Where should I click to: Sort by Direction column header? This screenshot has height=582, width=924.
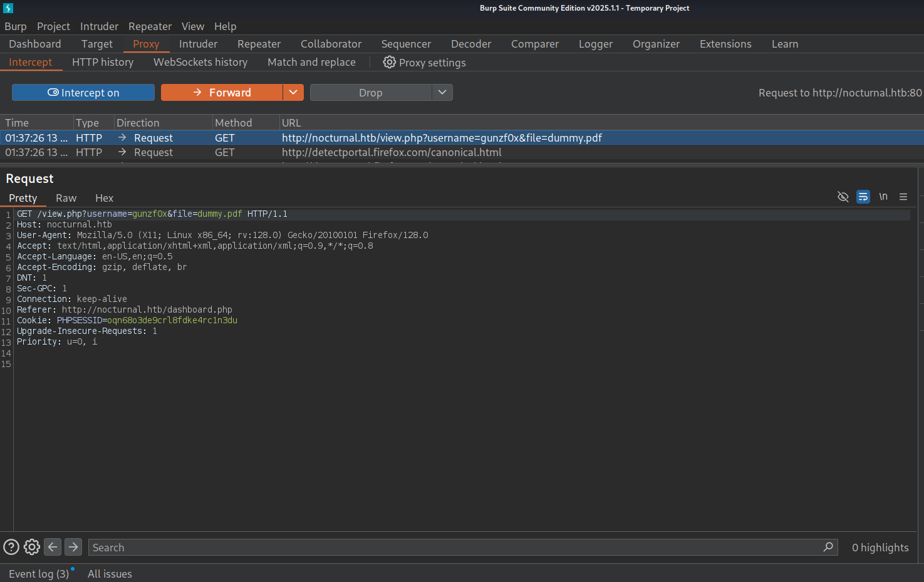click(163, 123)
